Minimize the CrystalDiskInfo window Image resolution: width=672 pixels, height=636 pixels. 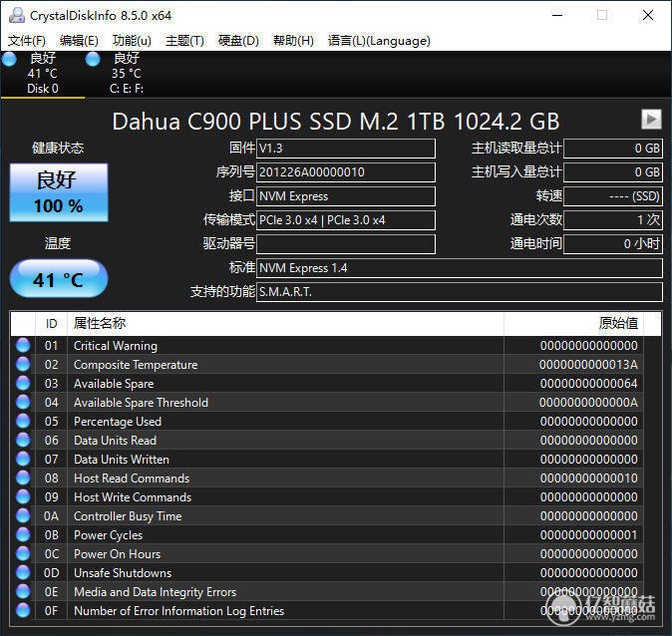[557, 15]
